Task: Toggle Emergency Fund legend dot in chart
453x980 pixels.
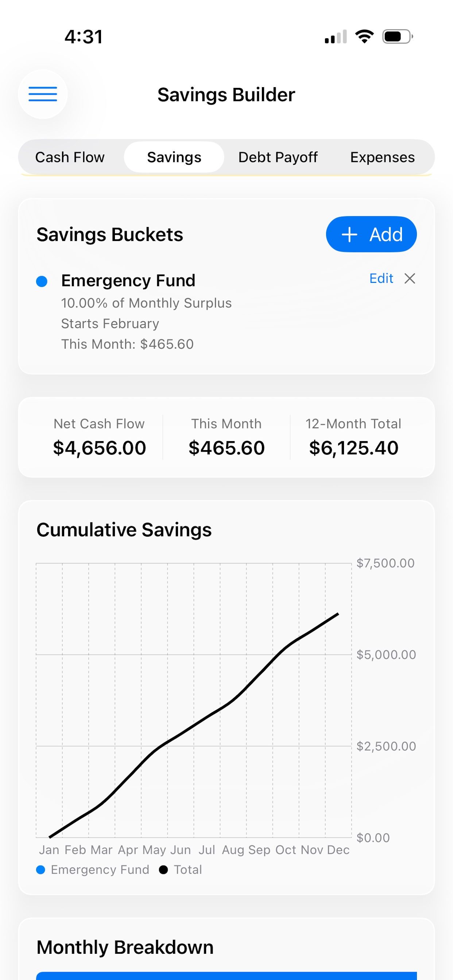Action: tap(41, 870)
